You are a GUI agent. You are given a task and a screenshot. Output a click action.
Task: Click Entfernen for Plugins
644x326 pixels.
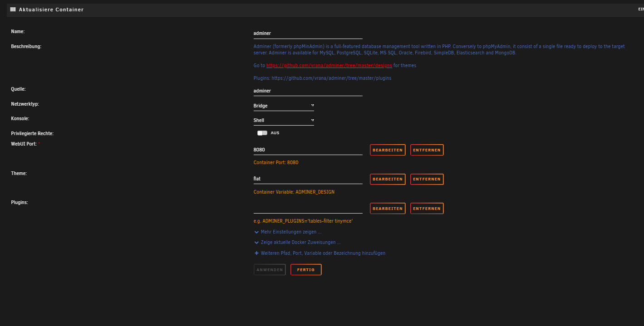coord(427,209)
